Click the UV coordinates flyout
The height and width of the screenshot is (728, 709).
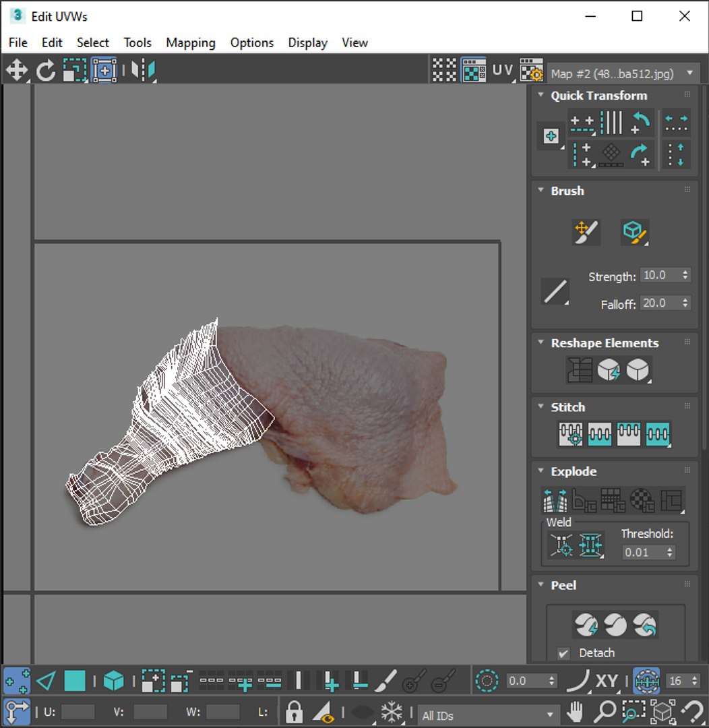click(503, 70)
